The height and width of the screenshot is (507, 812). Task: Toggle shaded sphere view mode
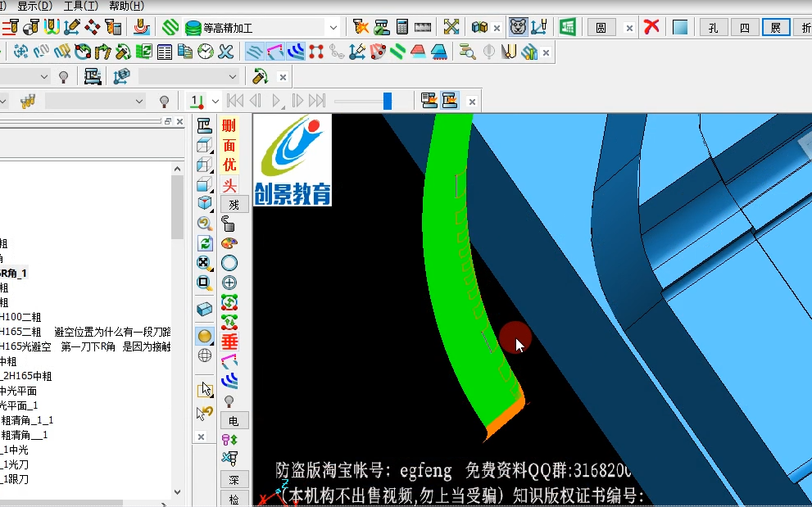click(205, 336)
